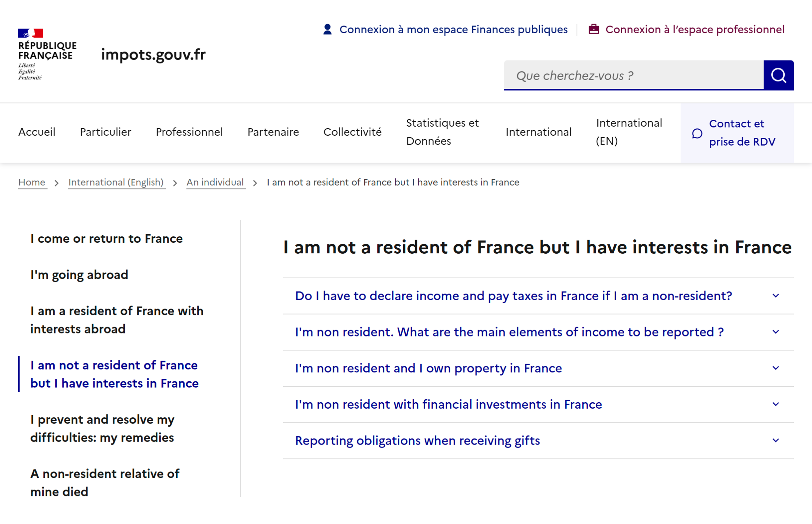Open the Particulier menu item
812x524 pixels.
pos(105,132)
